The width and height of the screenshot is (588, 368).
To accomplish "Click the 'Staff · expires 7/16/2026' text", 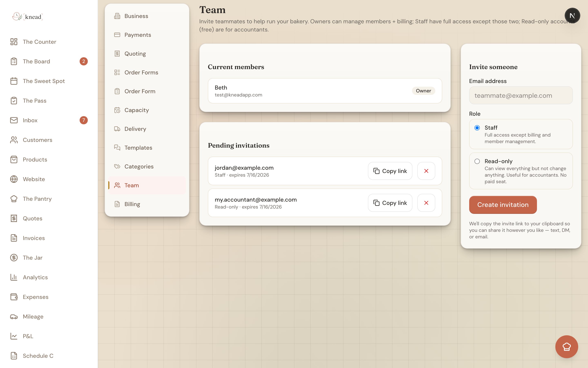I will [x=242, y=175].
